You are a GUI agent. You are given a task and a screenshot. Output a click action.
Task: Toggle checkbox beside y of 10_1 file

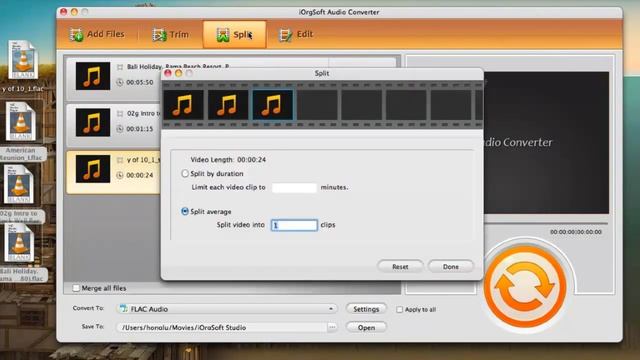(120, 160)
